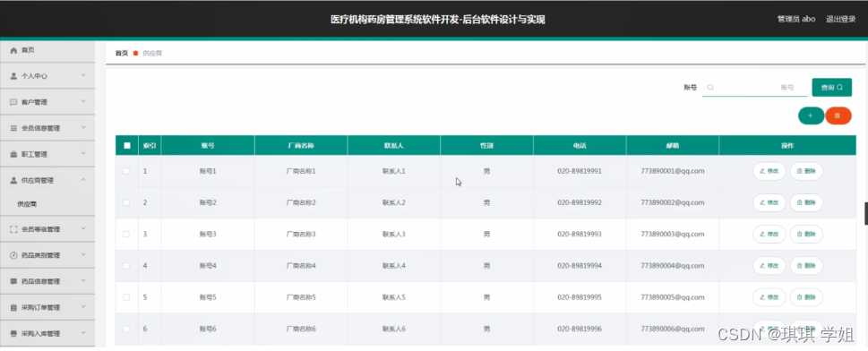Click 修改 for row 账号3
This screenshot has height=351, width=868.
769,235
